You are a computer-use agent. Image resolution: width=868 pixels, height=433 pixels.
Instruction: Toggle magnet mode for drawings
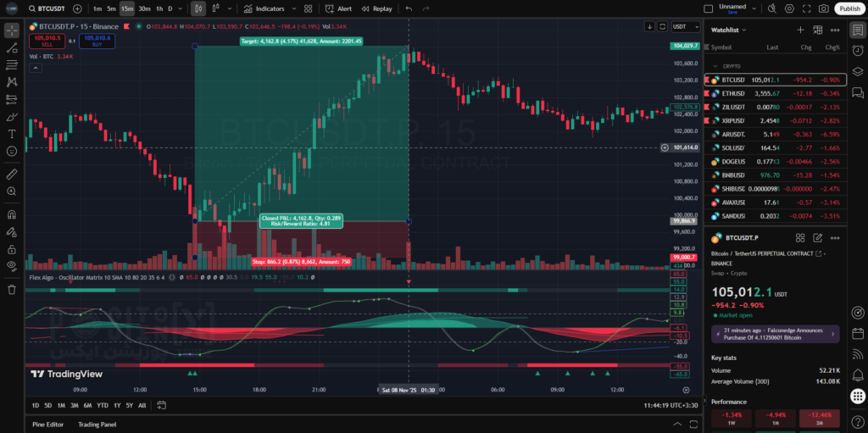12,215
